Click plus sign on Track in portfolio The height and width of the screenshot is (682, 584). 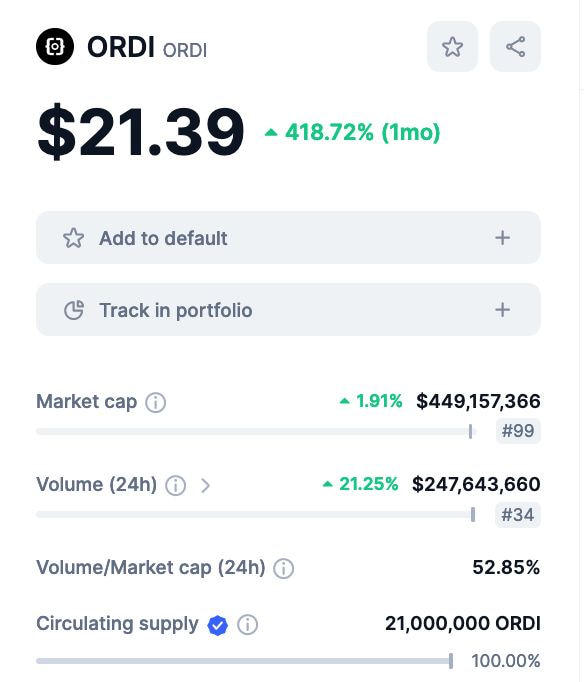(x=502, y=310)
